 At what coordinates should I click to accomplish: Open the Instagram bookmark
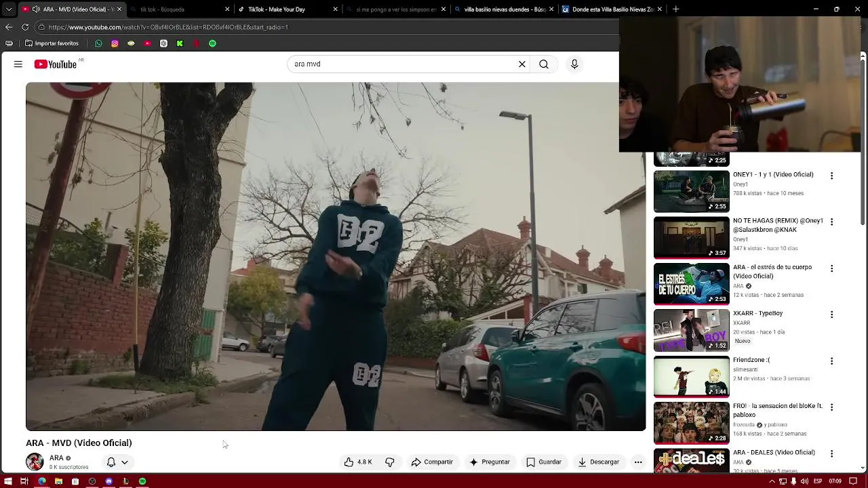[115, 43]
